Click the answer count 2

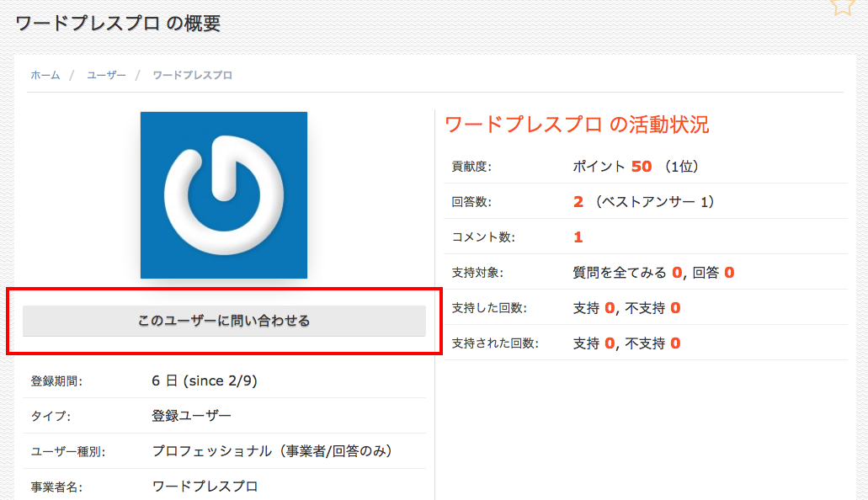(x=578, y=201)
